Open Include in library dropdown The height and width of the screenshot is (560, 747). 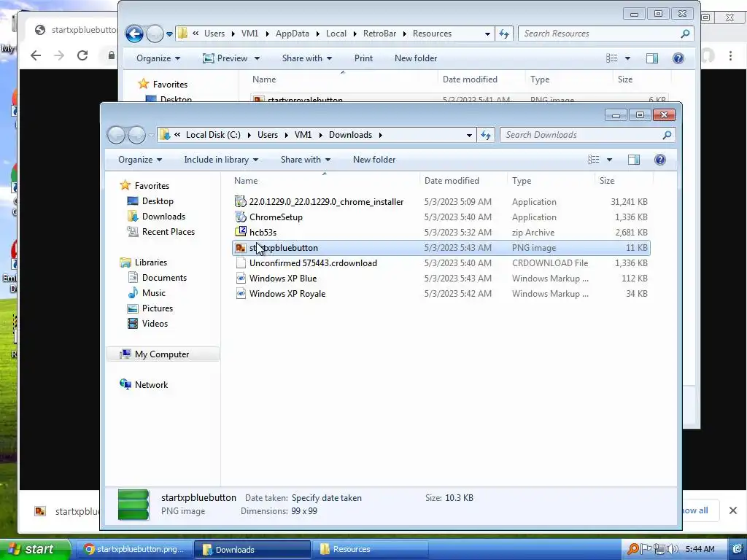[x=221, y=160]
